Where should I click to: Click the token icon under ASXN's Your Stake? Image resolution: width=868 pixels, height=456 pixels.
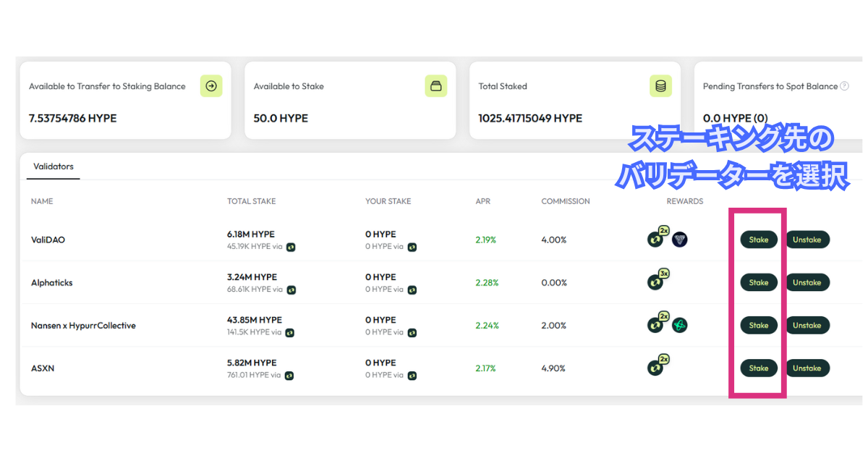pos(412,375)
